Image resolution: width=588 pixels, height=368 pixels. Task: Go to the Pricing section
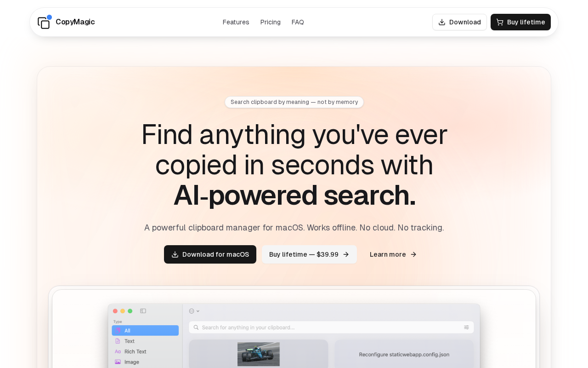click(x=271, y=22)
